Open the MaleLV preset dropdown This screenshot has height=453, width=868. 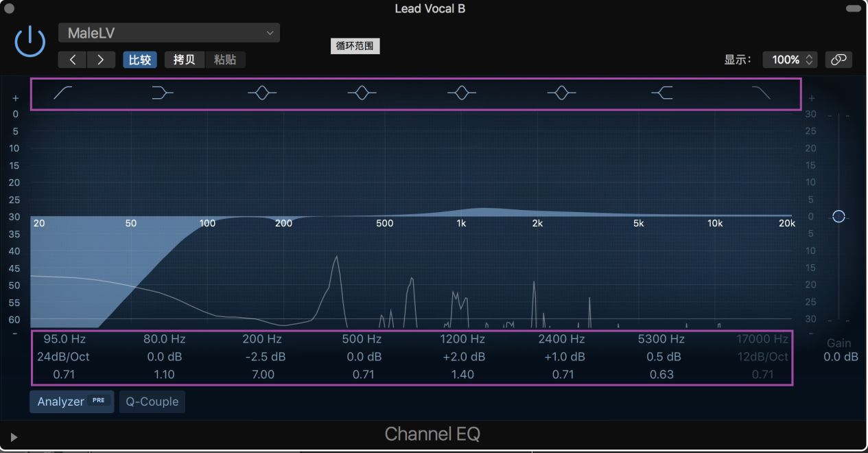169,33
